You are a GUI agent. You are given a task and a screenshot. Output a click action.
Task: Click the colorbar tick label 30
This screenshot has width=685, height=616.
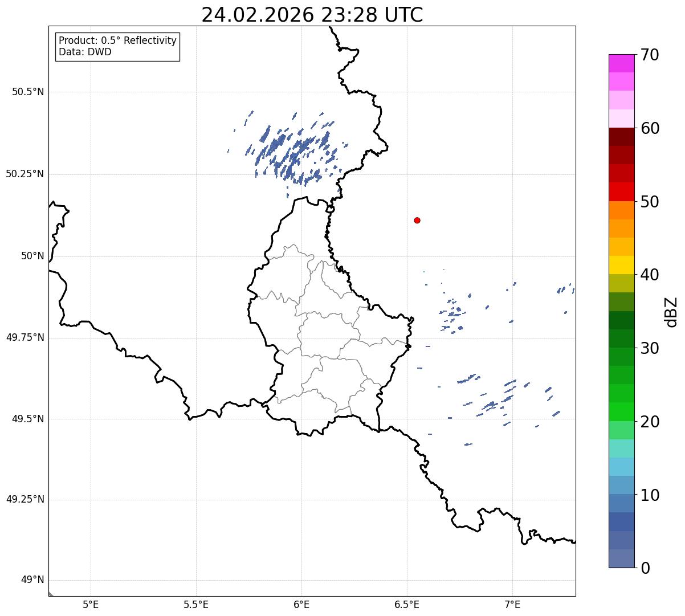[x=650, y=348]
